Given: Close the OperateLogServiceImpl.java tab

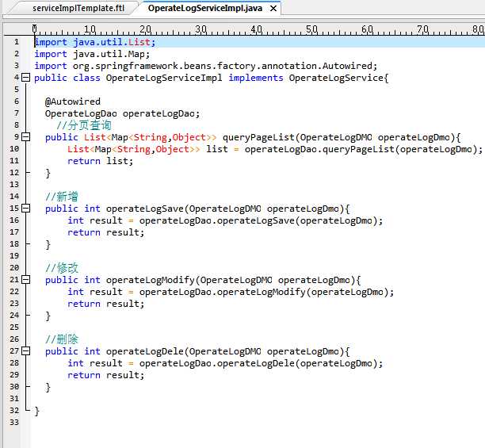Looking at the screenshot, I should 273,9.
